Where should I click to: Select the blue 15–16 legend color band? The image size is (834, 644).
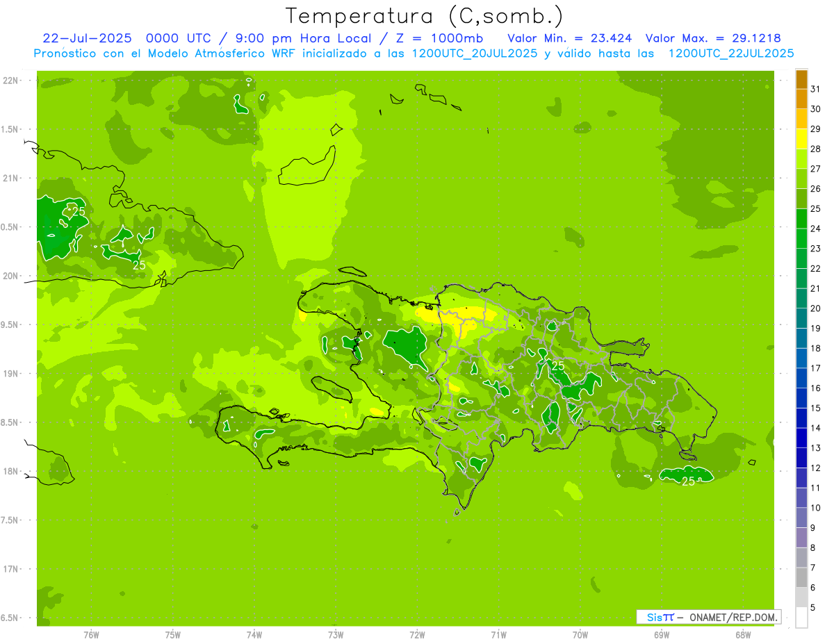coord(801,398)
